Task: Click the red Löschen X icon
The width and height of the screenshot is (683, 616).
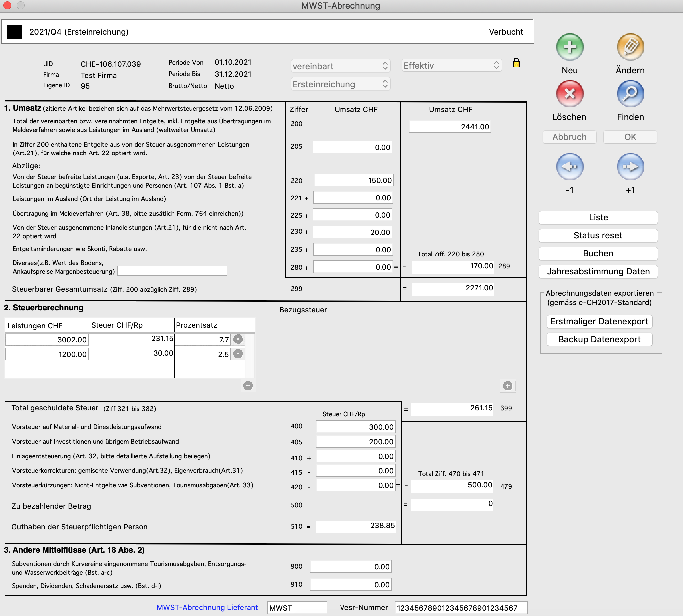Action: click(570, 94)
